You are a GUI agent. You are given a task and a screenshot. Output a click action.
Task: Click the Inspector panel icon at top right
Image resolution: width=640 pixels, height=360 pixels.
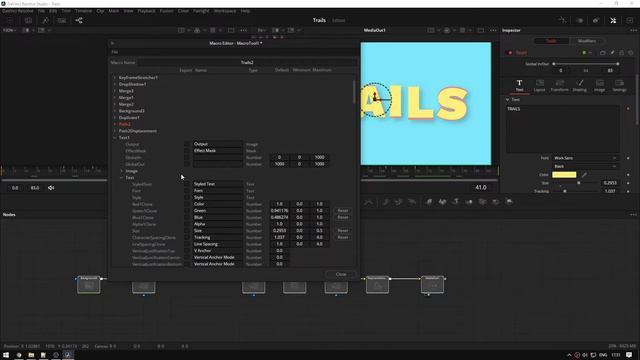[x=613, y=20]
